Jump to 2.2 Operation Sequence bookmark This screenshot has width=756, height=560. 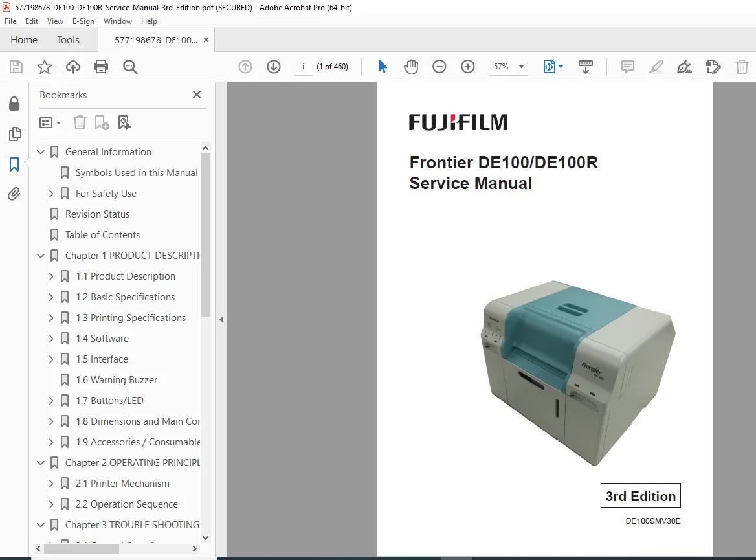pyautogui.click(x=127, y=504)
